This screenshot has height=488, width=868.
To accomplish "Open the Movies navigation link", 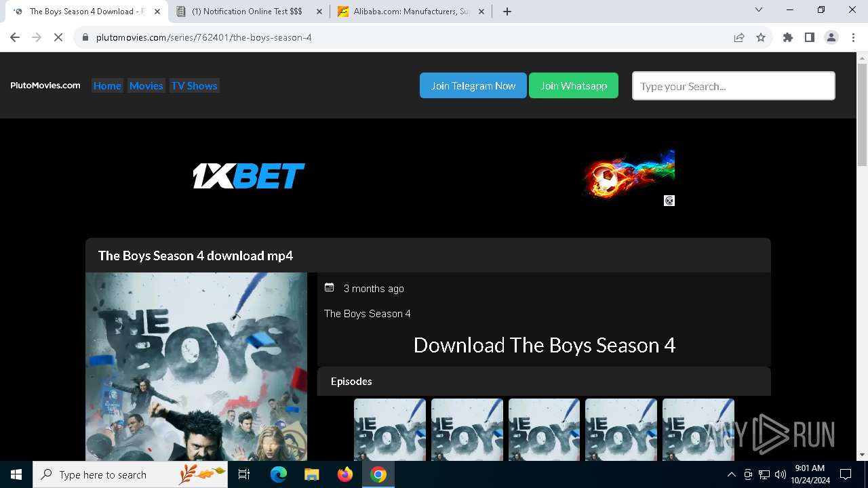I will point(146,85).
